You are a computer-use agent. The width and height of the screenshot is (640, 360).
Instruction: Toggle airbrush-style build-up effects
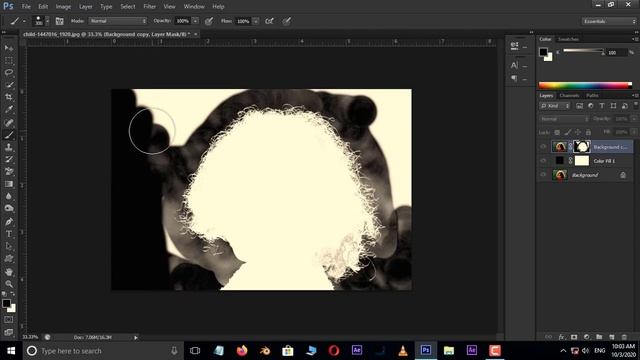(x=269, y=21)
